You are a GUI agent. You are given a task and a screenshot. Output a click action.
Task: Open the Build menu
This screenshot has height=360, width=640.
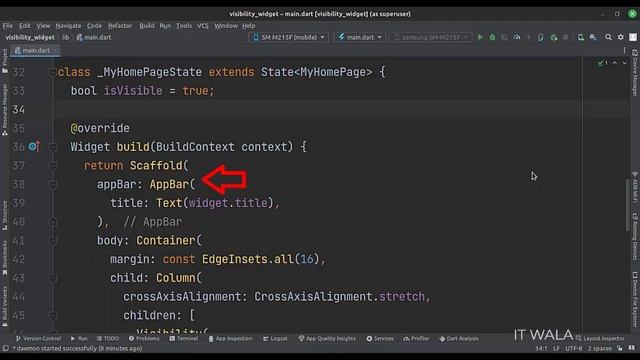147,26
